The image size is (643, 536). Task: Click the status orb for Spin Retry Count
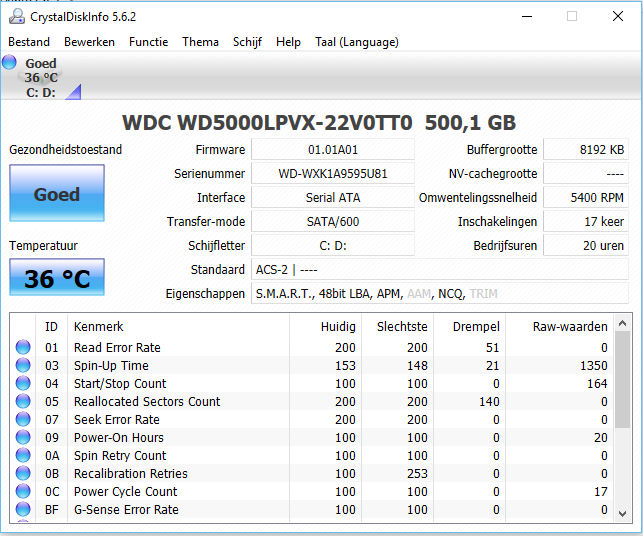(23, 455)
